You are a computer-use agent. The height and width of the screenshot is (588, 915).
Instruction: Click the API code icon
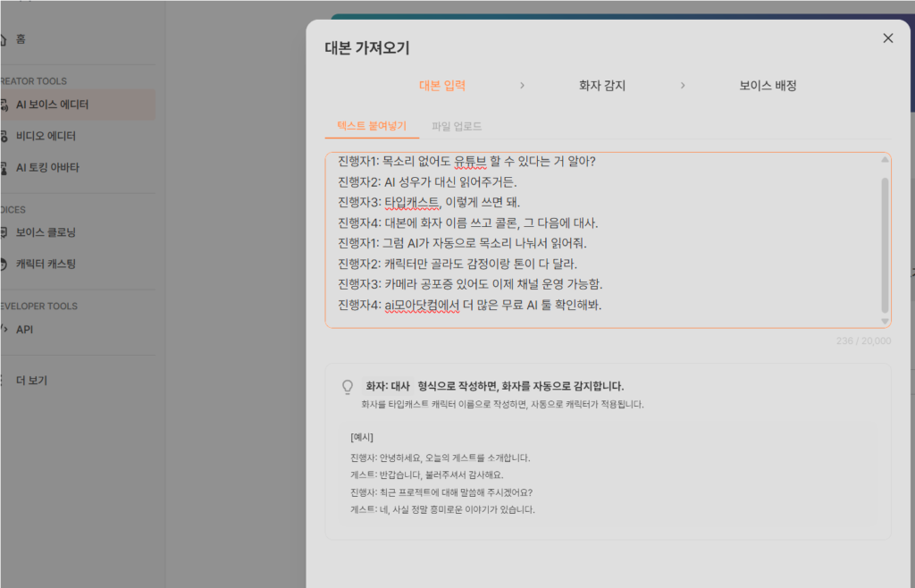pos(3,330)
